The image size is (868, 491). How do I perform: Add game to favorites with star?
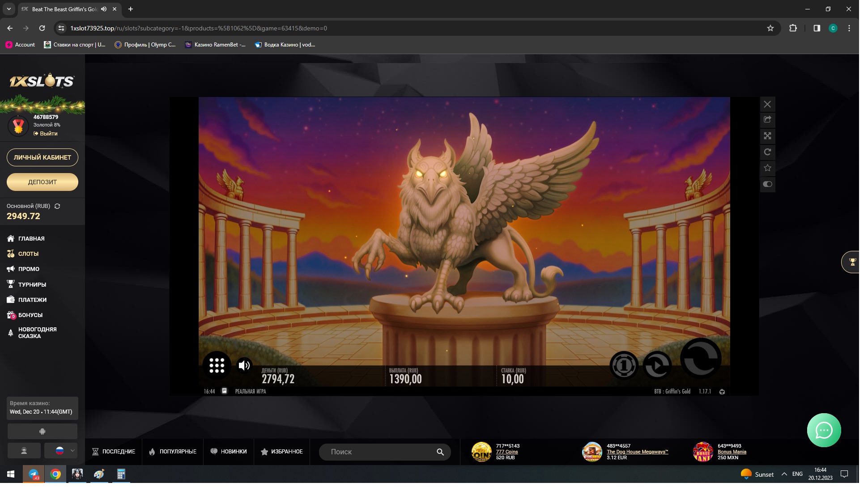coord(767,168)
